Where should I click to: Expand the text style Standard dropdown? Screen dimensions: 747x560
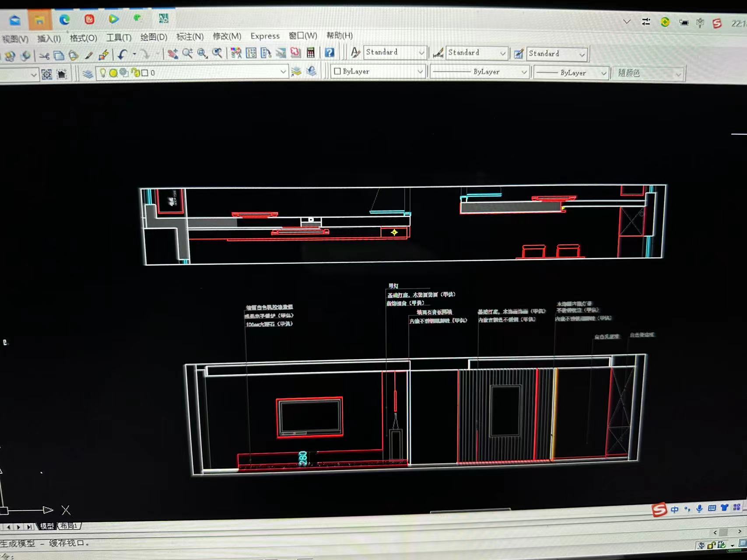(421, 53)
